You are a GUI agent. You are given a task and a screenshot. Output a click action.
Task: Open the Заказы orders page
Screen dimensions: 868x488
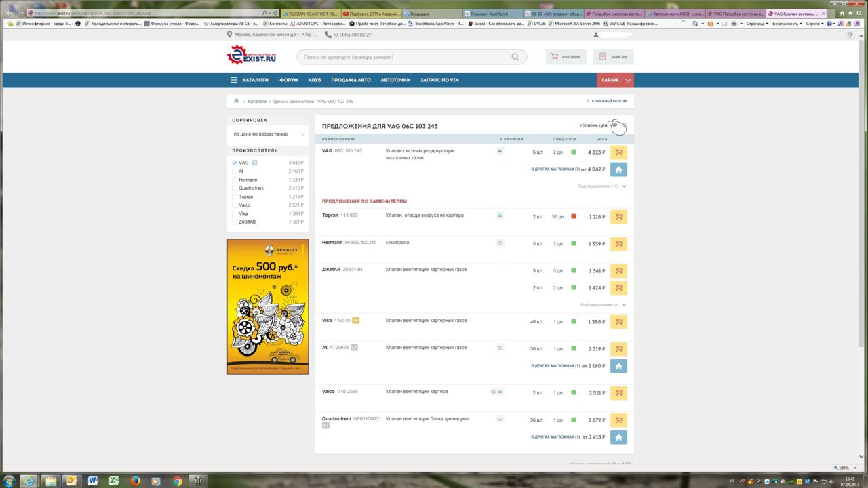pyautogui.click(x=613, y=57)
